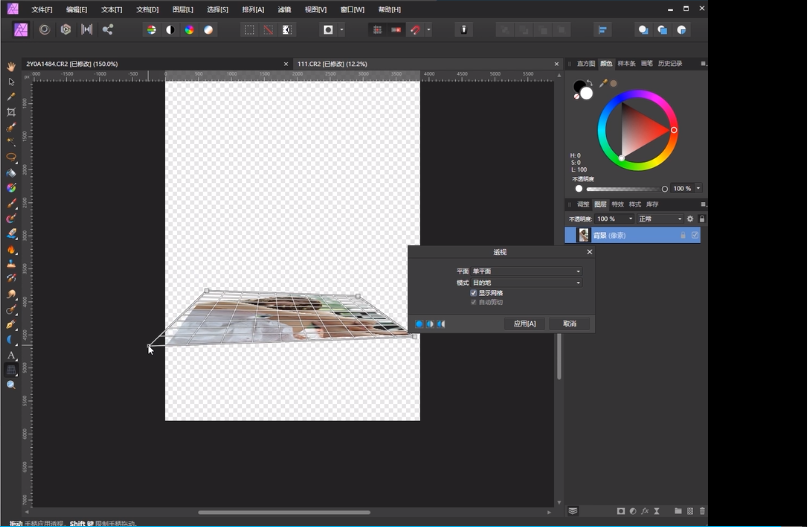
Task: Open the File [F] menu
Action: 42,9
